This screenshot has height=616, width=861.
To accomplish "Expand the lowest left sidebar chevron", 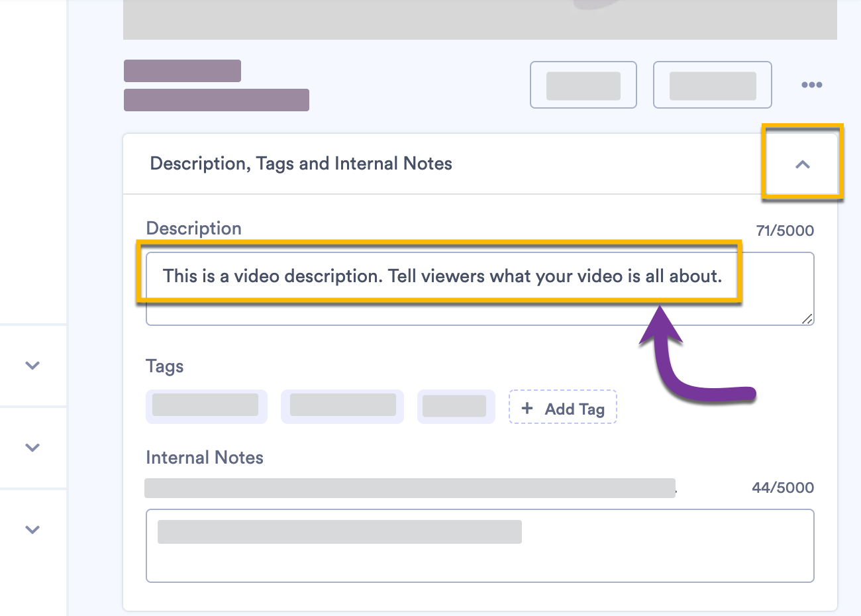I will 32,529.
